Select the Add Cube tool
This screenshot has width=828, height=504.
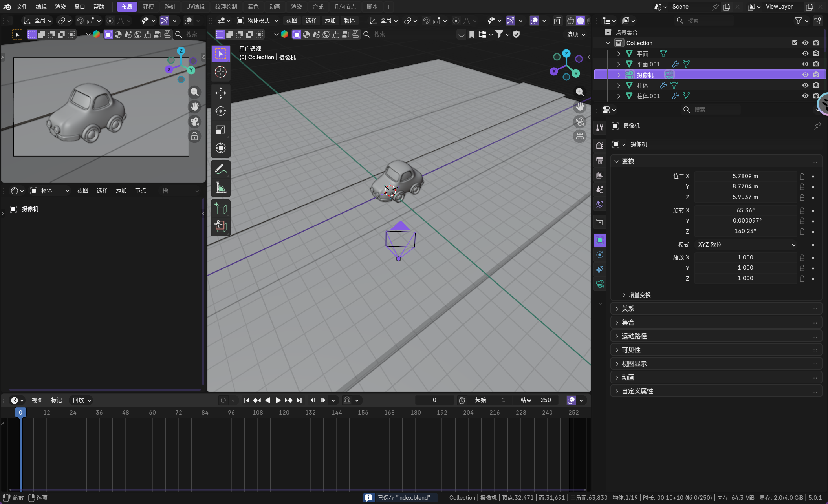click(x=220, y=208)
